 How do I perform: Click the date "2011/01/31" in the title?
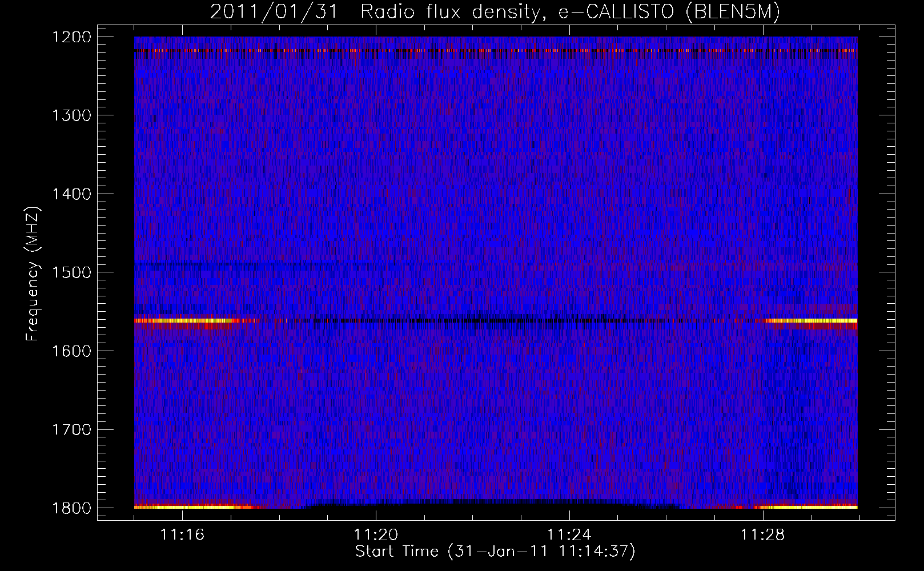coord(274,12)
